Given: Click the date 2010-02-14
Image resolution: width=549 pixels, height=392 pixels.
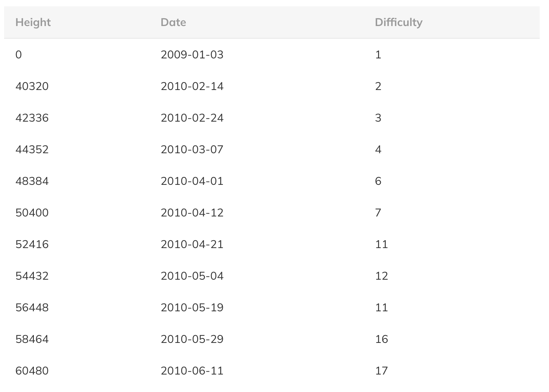Looking at the screenshot, I should (192, 86).
